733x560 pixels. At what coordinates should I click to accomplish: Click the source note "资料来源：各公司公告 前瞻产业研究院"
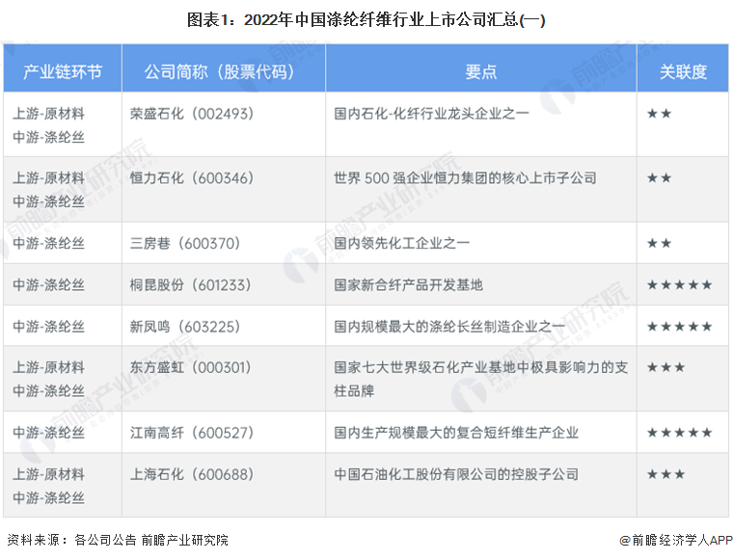click(x=118, y=540)
